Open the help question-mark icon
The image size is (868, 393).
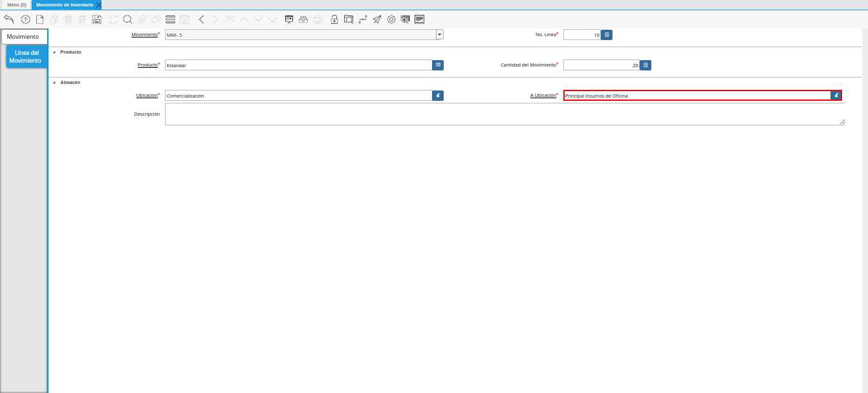[25, 19]
